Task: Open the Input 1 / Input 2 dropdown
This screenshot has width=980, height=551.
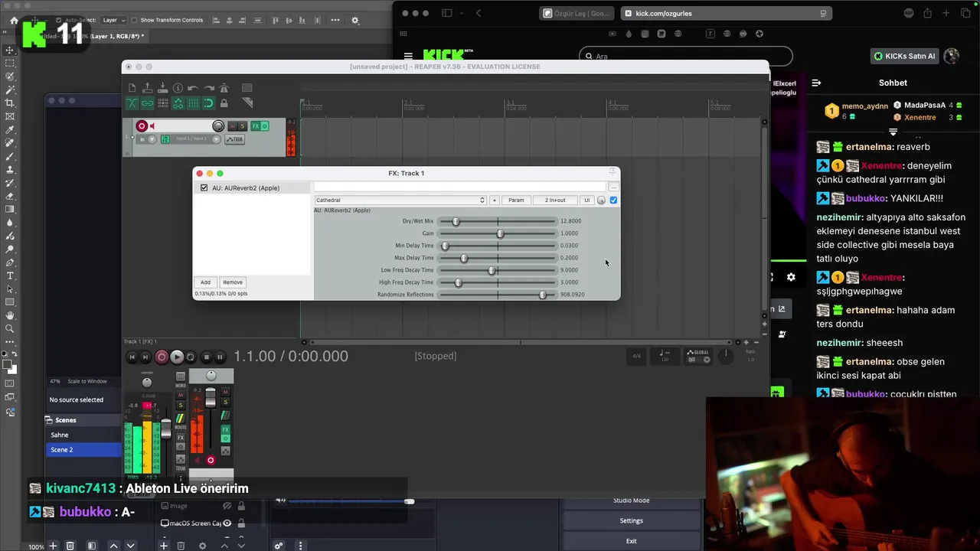Action: (198, 139)
